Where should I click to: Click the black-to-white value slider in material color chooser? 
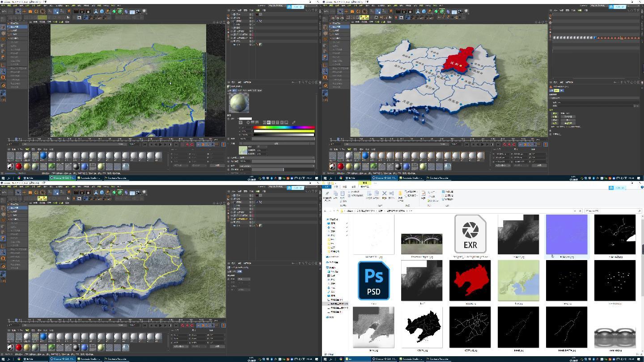[x=284, y=135]
